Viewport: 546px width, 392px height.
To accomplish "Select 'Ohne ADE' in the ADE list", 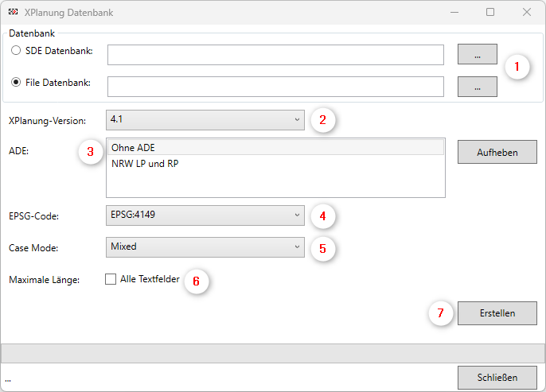I will (275, 147).
